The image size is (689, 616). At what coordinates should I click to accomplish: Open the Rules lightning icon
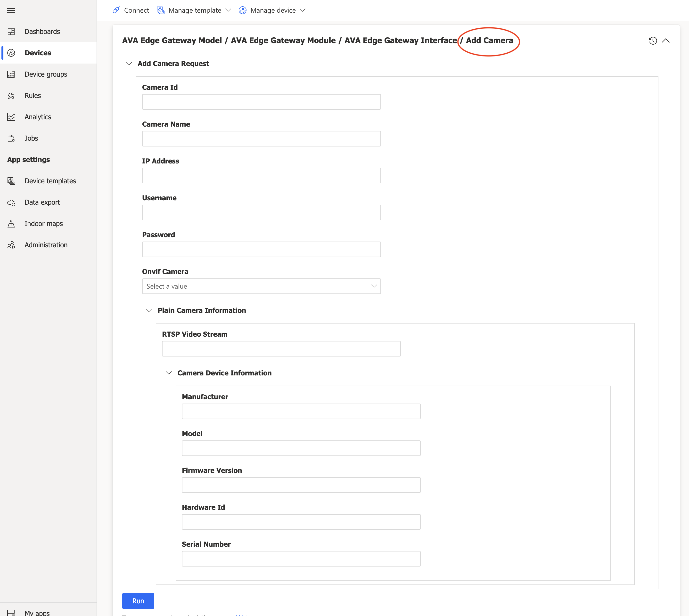coord(11,96)
